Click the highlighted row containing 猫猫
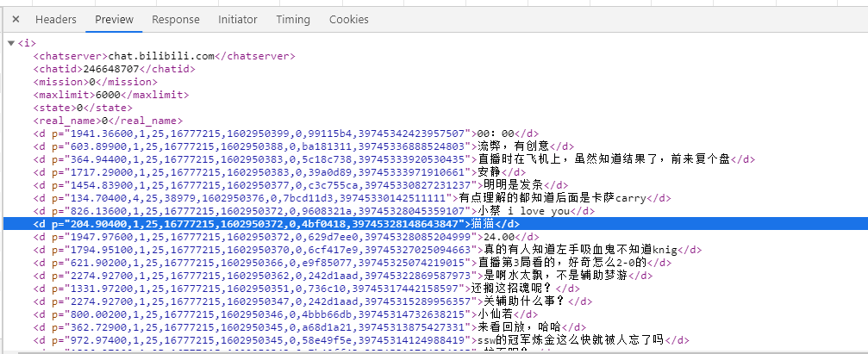This screenshot has height=354, width=868. coord(435,223)
